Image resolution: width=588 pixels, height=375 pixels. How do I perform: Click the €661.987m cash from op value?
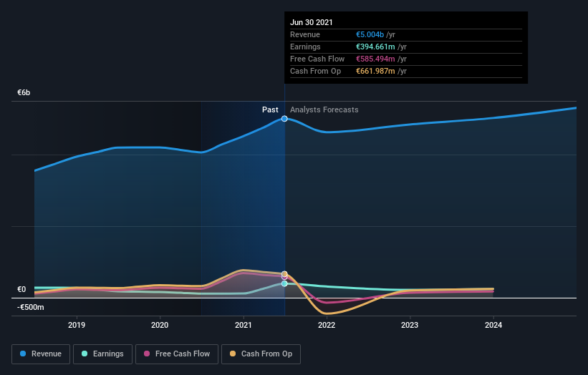tap(375, 71)
